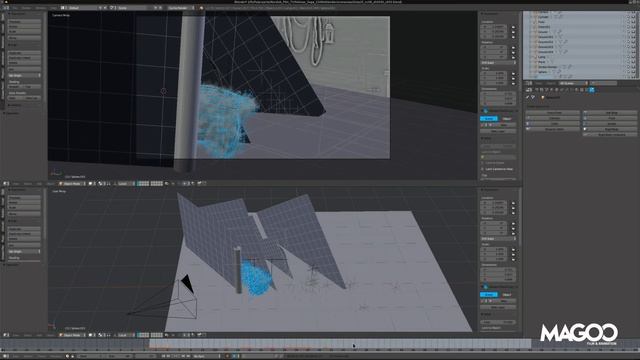
Task: Open the Modifiers properties tab
Action: click(x=567, y=89)
